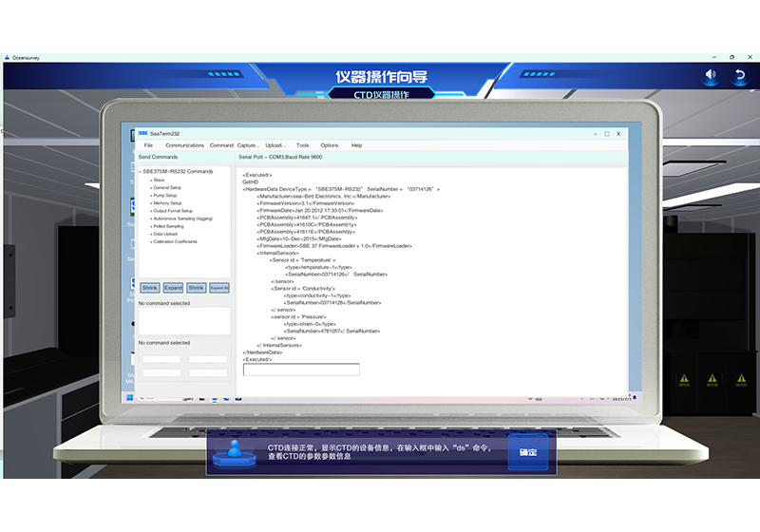This screenshot has height=532, width=760.
Task: Click the FirmwareVersion 3.1 output line
Action: (x=305, y=203)
